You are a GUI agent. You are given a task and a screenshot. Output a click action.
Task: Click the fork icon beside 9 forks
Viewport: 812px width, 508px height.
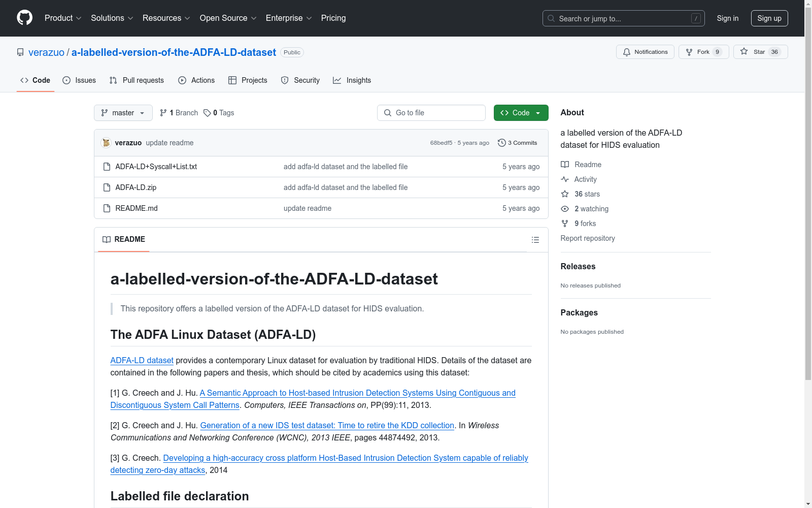[x=565, y=224]
